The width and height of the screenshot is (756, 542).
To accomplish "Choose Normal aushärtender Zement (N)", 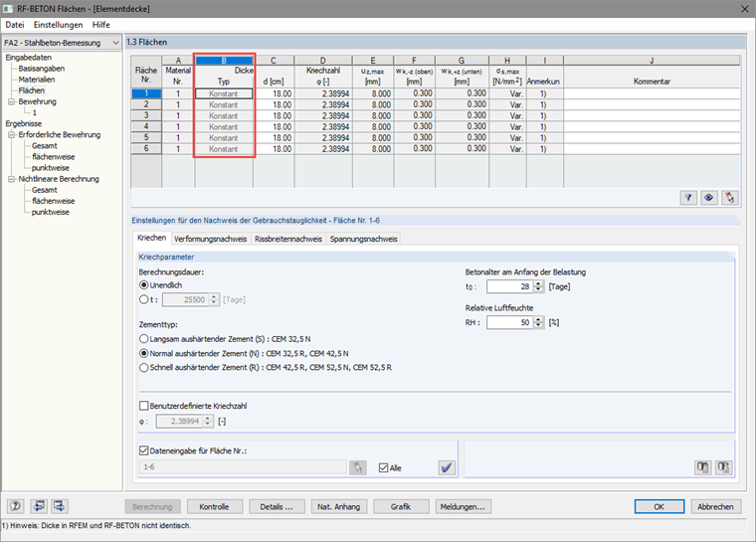I will [x=143, y=353].
